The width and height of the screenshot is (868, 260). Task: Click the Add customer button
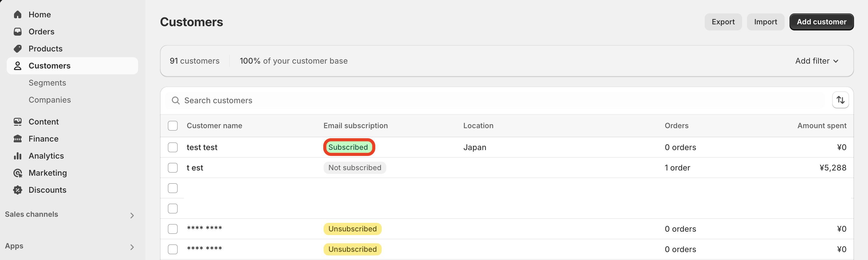click(821, 22)
